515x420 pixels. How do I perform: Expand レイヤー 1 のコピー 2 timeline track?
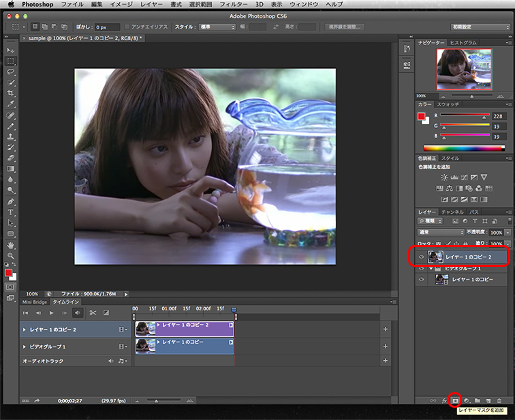pyautogui.click(x=24, y=329)
